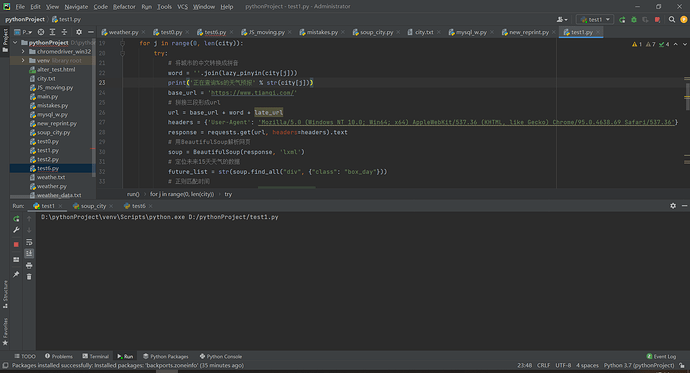
Task: Open the test1 run configuration dropdown
Action: (x=595, y=19)
